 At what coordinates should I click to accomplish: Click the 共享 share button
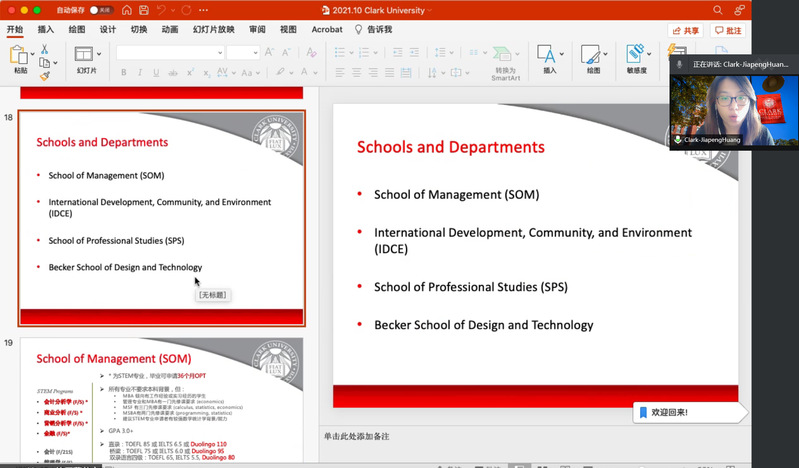(685, 31)
